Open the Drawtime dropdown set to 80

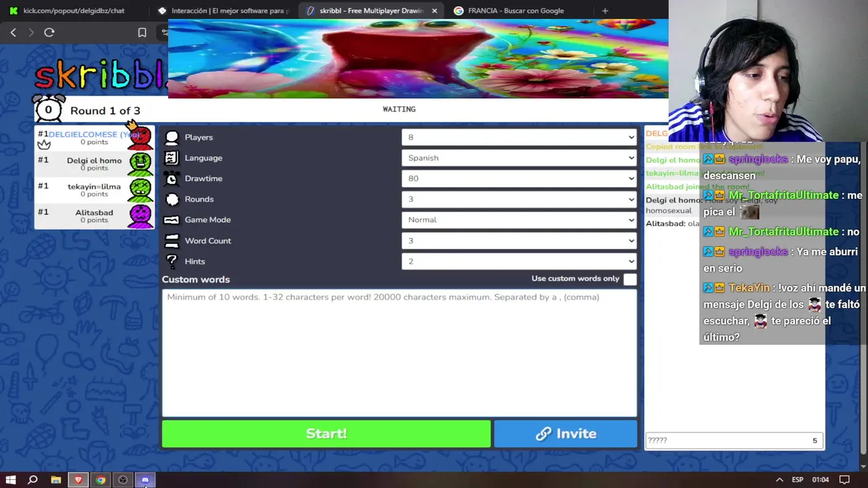pos(520,178)
